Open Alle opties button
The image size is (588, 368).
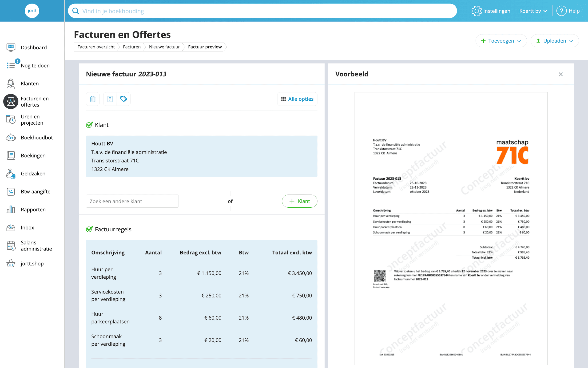297,99
